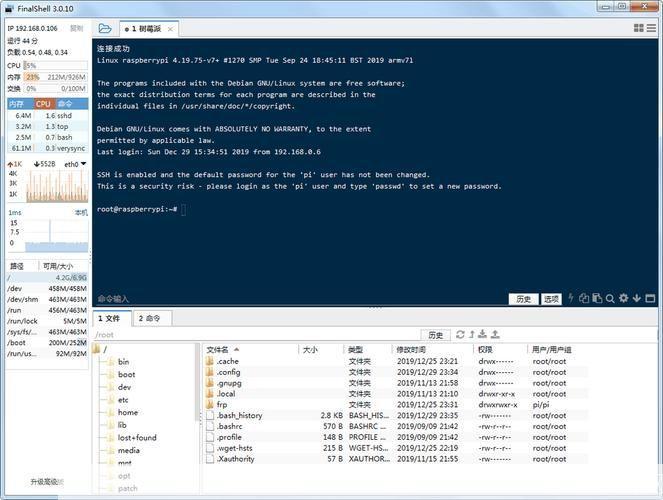Open the eth0 network interface dropdown
663x500 pixels.
click(75, 164)
